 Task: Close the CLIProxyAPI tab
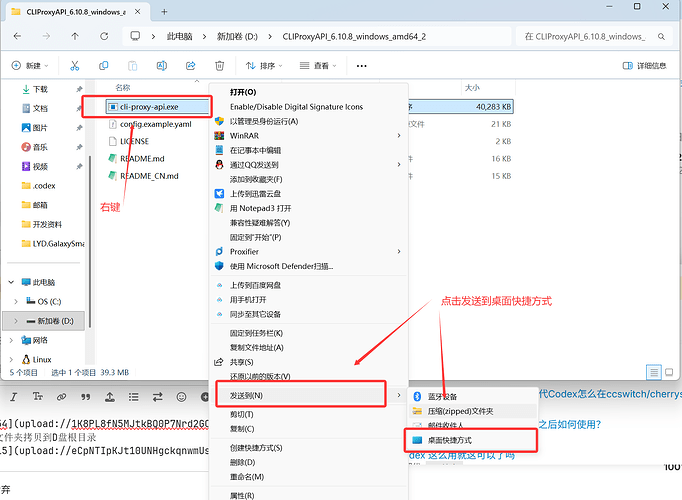137,12
